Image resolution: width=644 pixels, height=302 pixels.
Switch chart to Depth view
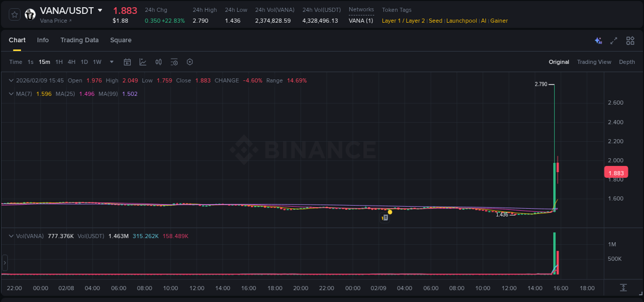[x=627, y=61]
